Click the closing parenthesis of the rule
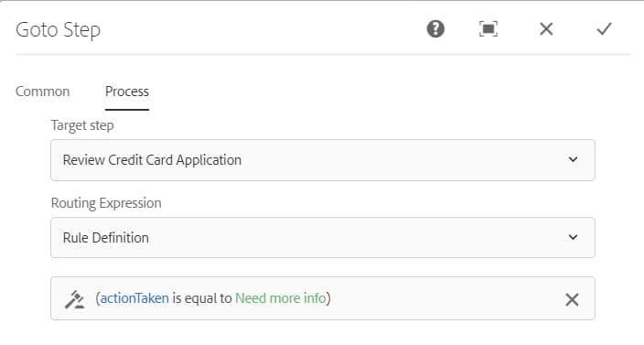Viewport: 644px width, 345px height. (328, 298)
